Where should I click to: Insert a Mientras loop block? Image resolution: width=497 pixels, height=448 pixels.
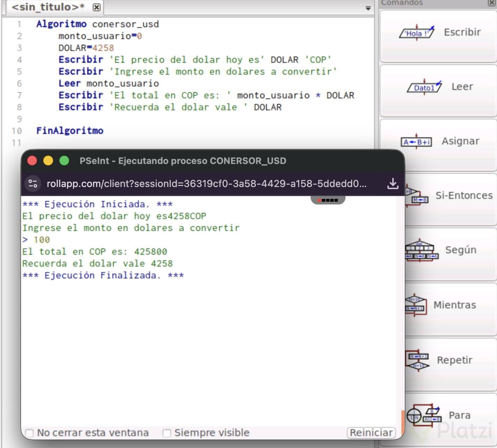(451, 309)
